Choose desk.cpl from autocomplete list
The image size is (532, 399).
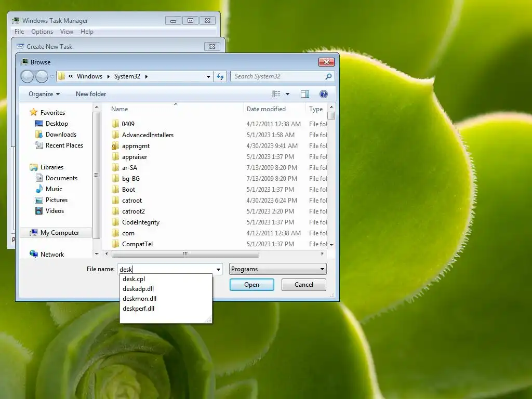[x=166, y=279]
